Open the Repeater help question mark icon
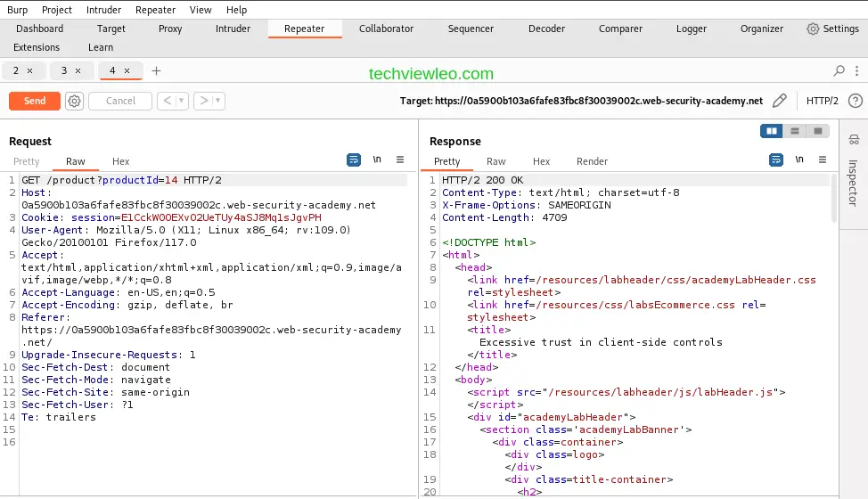Image resolution: width=868 pixels, height=499 pixels. click(855, 102)
